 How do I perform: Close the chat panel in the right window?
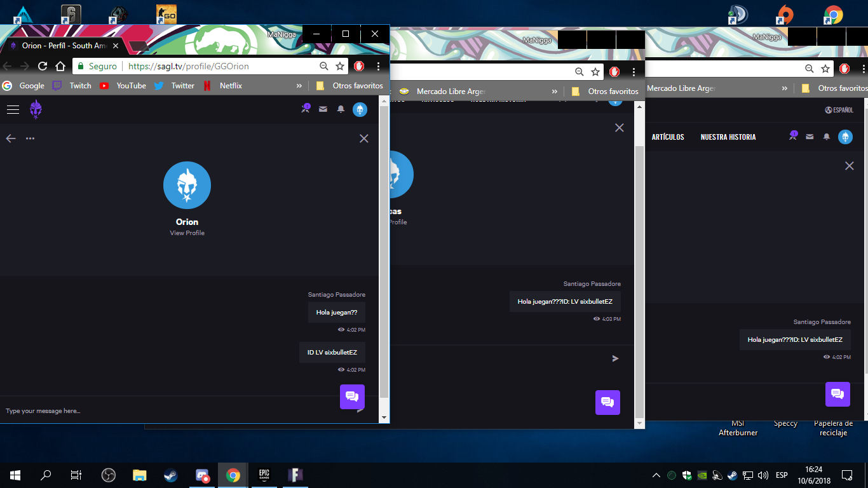[850, 166]
